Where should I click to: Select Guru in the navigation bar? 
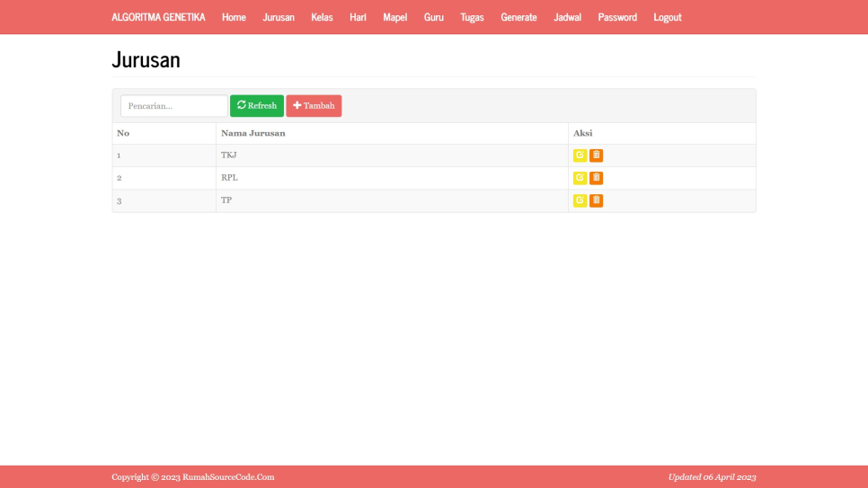434,17
